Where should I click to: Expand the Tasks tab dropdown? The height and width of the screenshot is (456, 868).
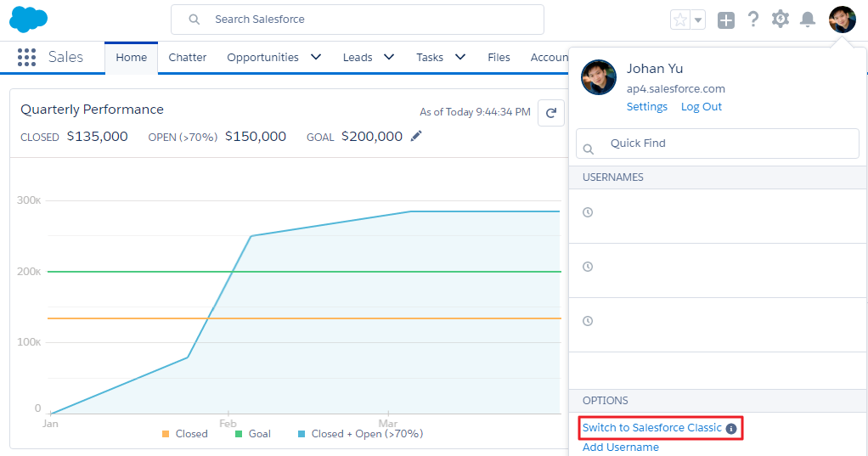tap(460, 57)
